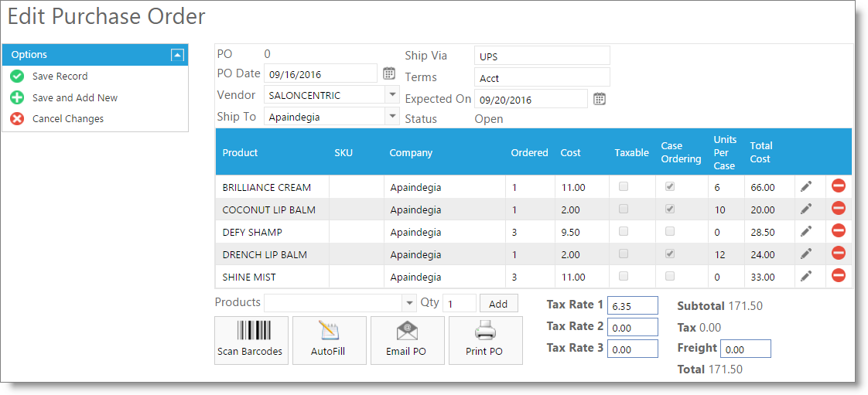This screenshot has height=395, width=868.
Task: Toggle Taxable checkbox for COCONUT LIP BALM
Action: (624, 209)
